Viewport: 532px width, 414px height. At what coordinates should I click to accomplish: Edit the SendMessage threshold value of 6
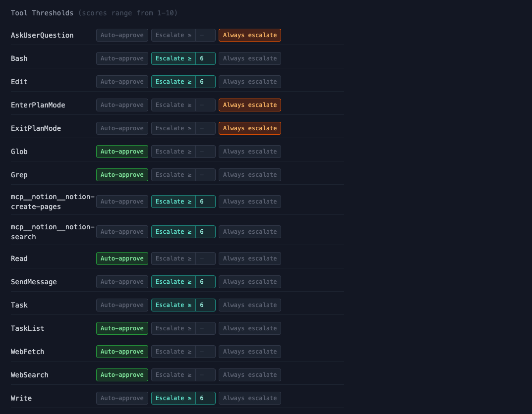[206, 281]
